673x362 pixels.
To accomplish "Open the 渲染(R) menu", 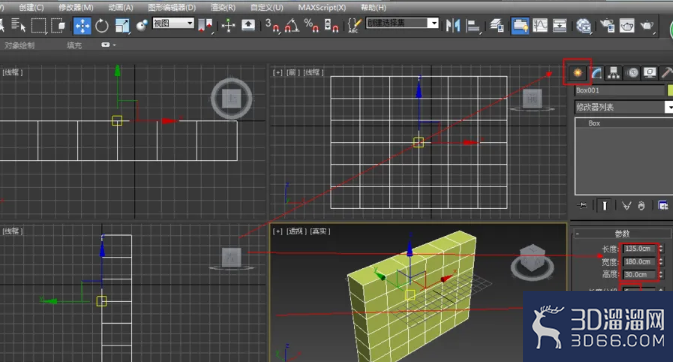I will pyautogui.click(x=223, y=7).
